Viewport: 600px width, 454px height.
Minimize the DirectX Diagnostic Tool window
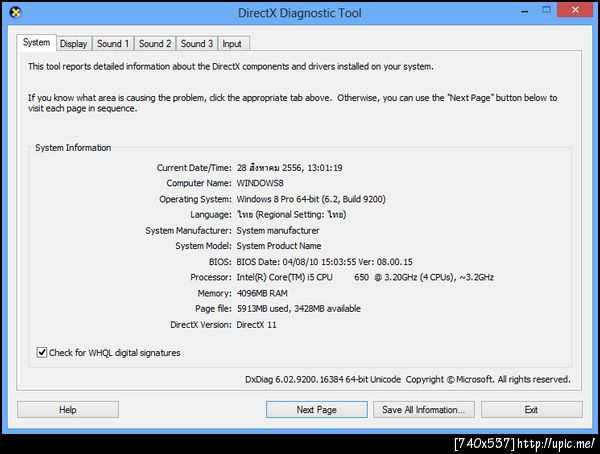(x=525, y=11)
